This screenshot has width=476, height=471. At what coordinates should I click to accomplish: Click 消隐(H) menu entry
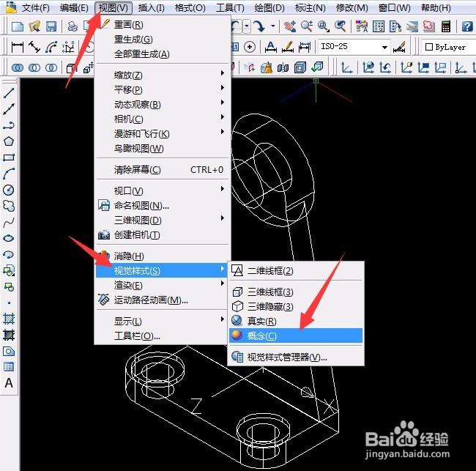click(x=163, y=256)
